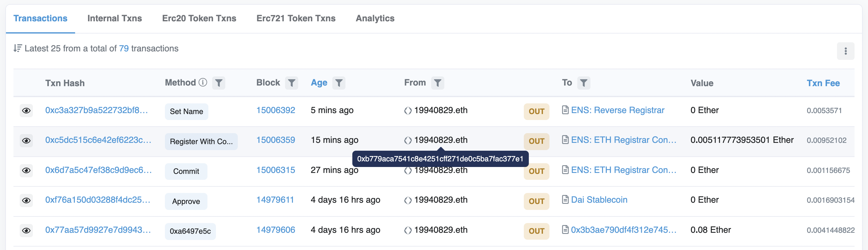Open the Block column filter
This screenshot has width=868, height=250.
point(291,83)
